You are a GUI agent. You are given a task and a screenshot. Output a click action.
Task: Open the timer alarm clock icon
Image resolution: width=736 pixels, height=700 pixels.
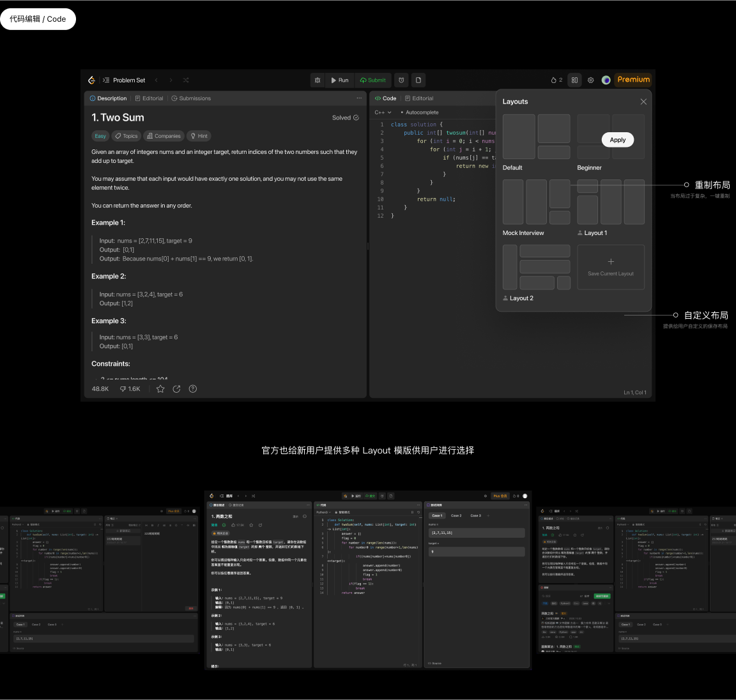401,80
